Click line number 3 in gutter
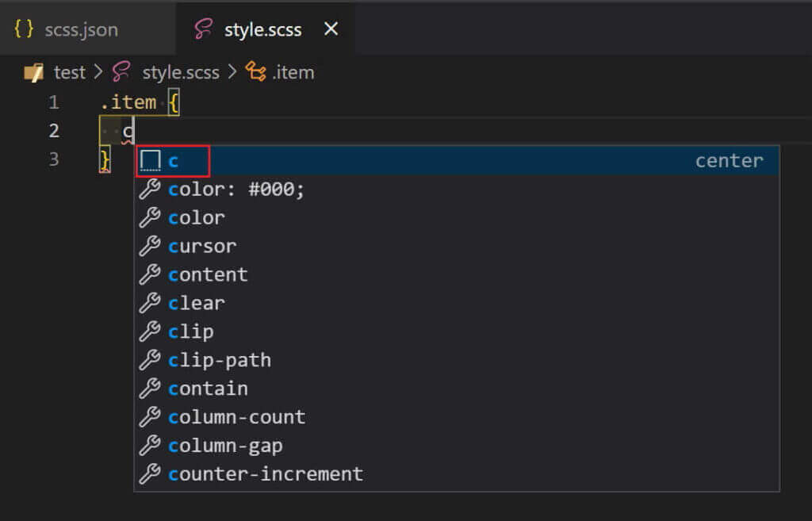This screenshot has height=521, width=812. tap(54, 159)
